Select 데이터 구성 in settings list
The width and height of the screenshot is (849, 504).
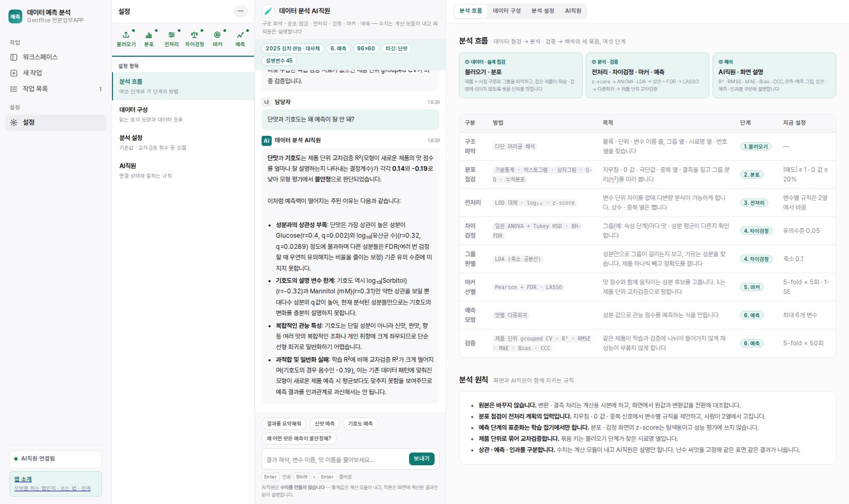(x=183, y=114)
